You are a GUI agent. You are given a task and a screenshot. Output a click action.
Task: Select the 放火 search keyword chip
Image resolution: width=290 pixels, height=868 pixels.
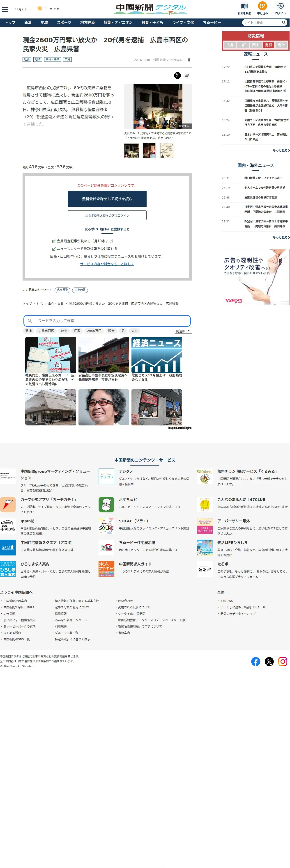pos(64,331)
